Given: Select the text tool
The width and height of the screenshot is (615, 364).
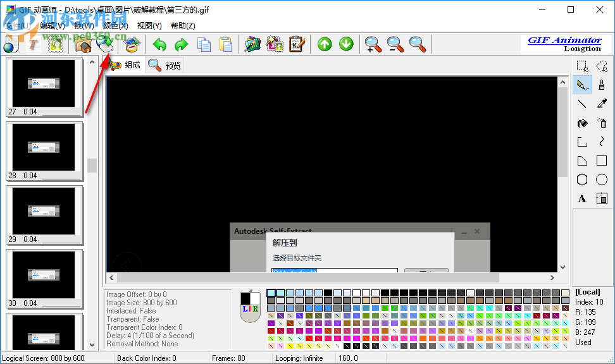Looking at the screenshot, I should point(581,198).
